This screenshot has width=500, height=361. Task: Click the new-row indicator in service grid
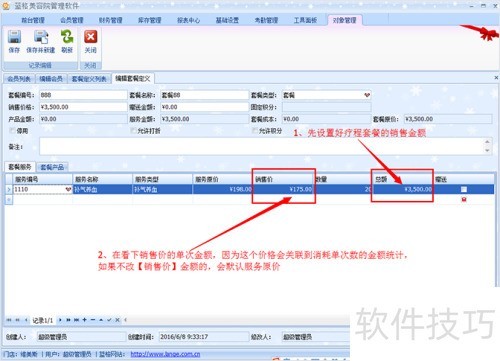pos(9,199)
